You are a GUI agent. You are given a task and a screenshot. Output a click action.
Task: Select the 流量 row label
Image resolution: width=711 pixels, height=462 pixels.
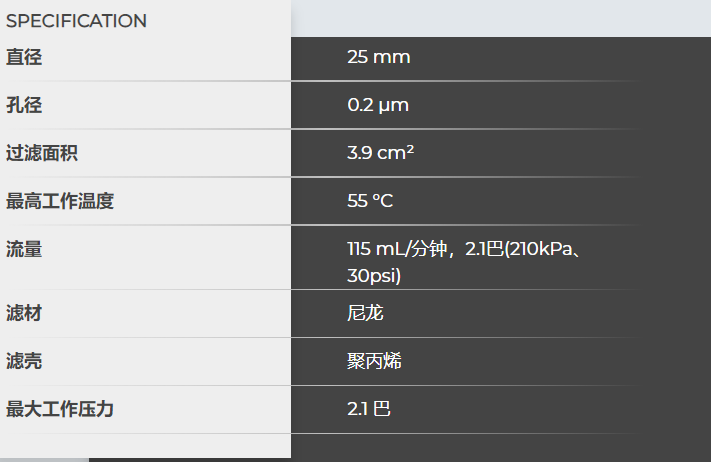24,249
